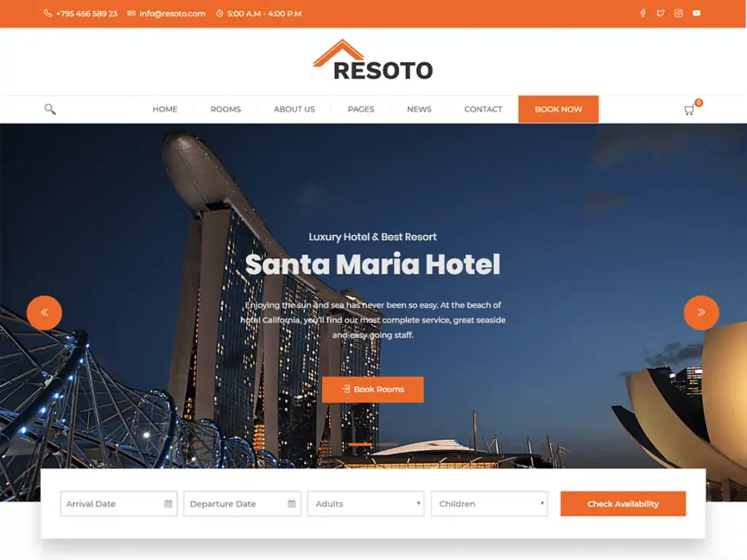This screenshot has height=560, width=747.
Task: Go to the HOME menu item
Action: click(x=165, y=109)
